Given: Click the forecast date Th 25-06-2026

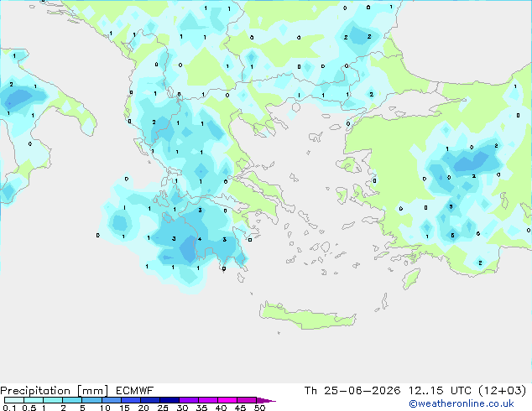Looking at the screenshot, I should [352, 391].
